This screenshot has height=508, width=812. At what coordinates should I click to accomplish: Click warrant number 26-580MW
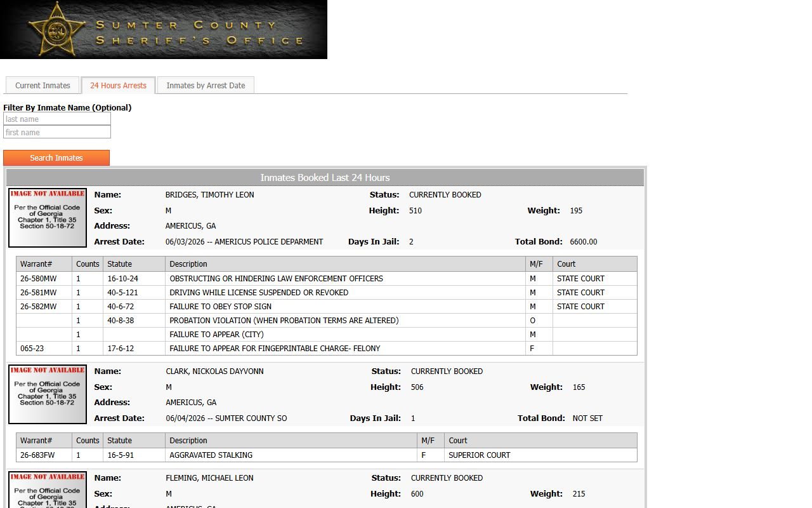pyautogui.click(x=38, y=279)
